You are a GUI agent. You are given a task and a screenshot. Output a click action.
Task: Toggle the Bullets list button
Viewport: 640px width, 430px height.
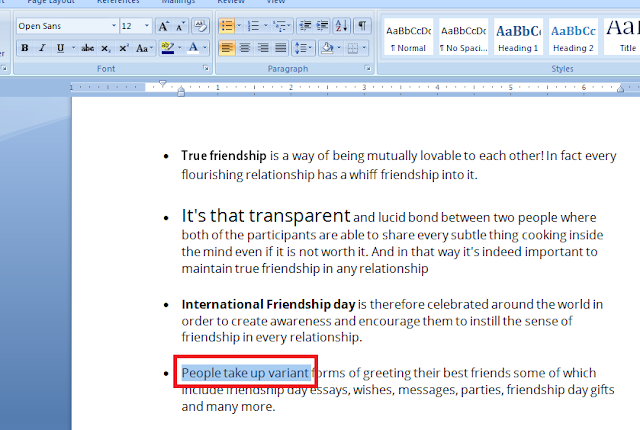tap(227, 27)
